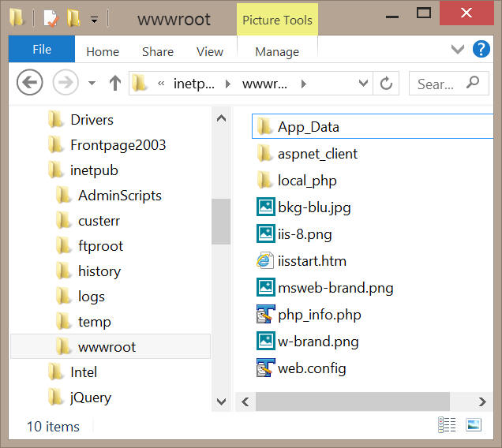The image size is (502, 448).
Task: Open the recent locations dropdown
Action: tap(92, 83)
